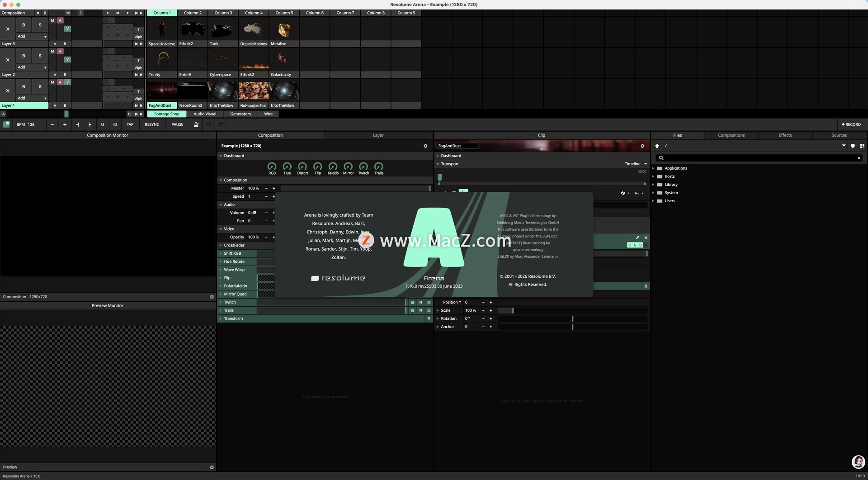Expand the clip effect panel with diagonal arrows
This screenshot has height=480, width=868.
(637, 238)
